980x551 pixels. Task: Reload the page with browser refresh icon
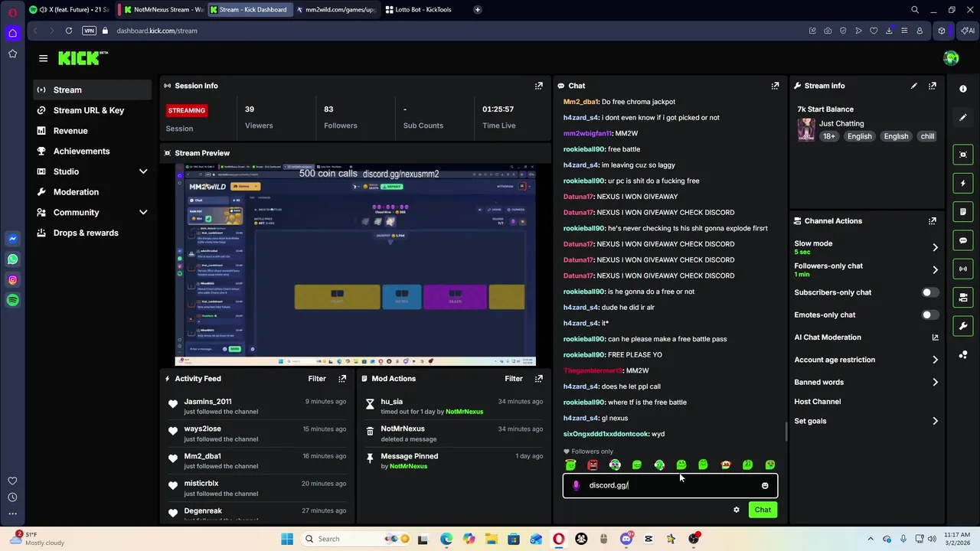tap(69, 31)
